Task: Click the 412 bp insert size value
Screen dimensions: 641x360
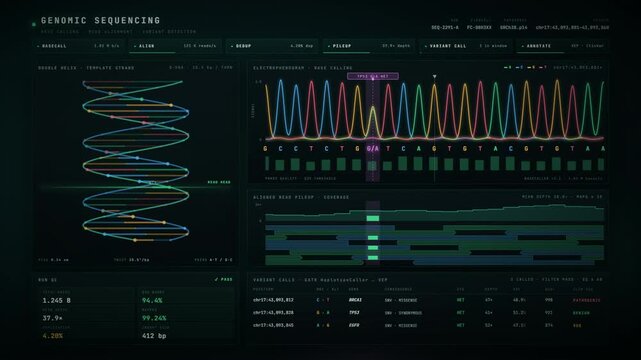Action: pos(154,336)
